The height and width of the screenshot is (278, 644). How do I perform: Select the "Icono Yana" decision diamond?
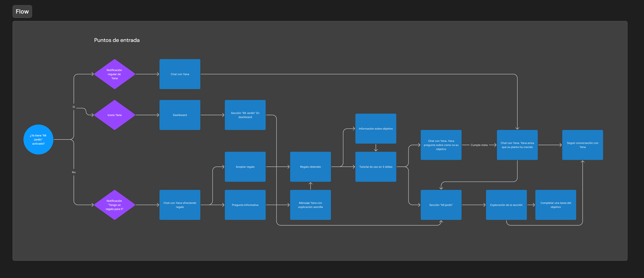(114, 115)
